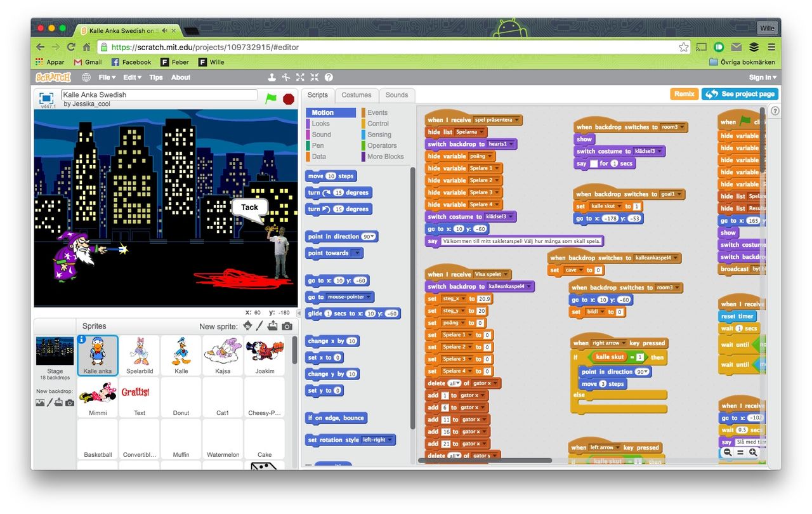
Task: Select the Shrink sprite tool
Action: 315,77
